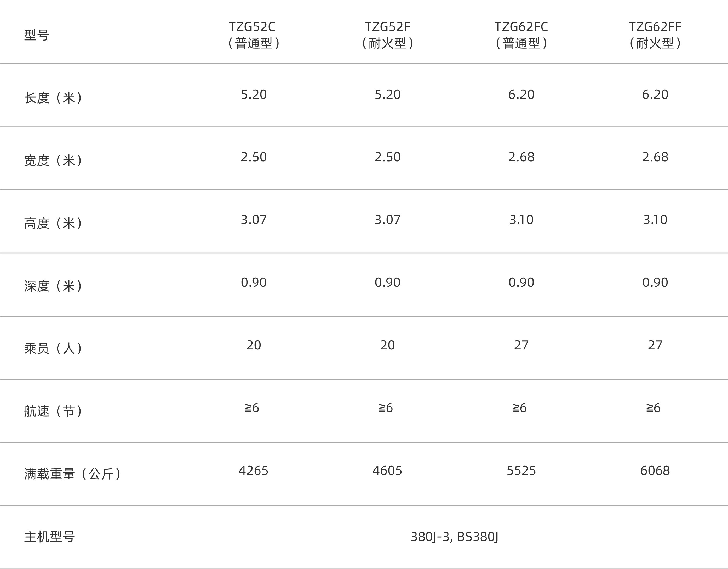Select the 乘员（人）row label

53,348
